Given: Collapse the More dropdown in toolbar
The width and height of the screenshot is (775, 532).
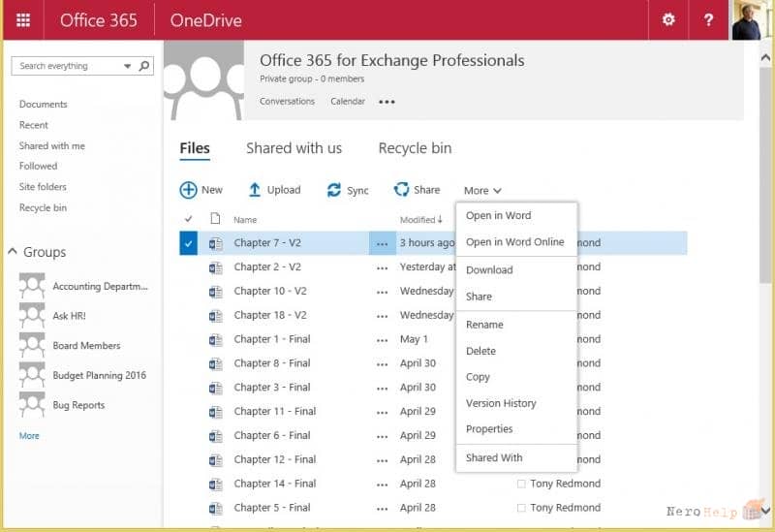Looking at the screenshot, I should (482, 190).
